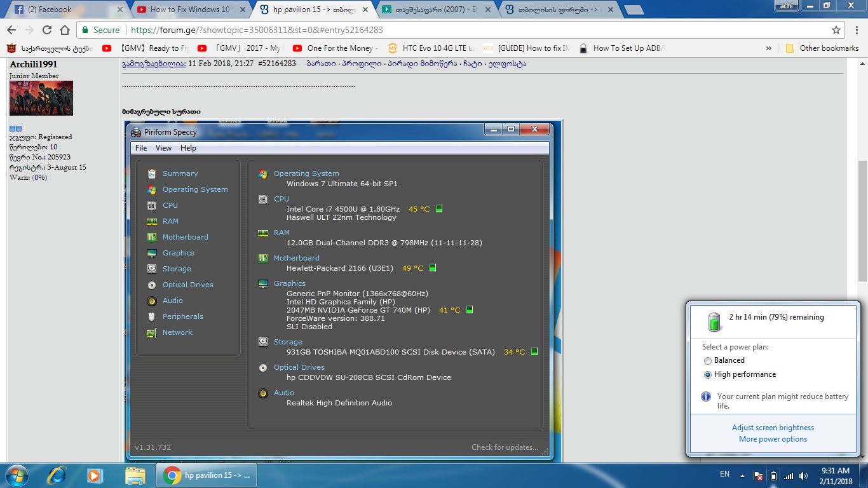Select the High performance power plan

tap(708, 375)
